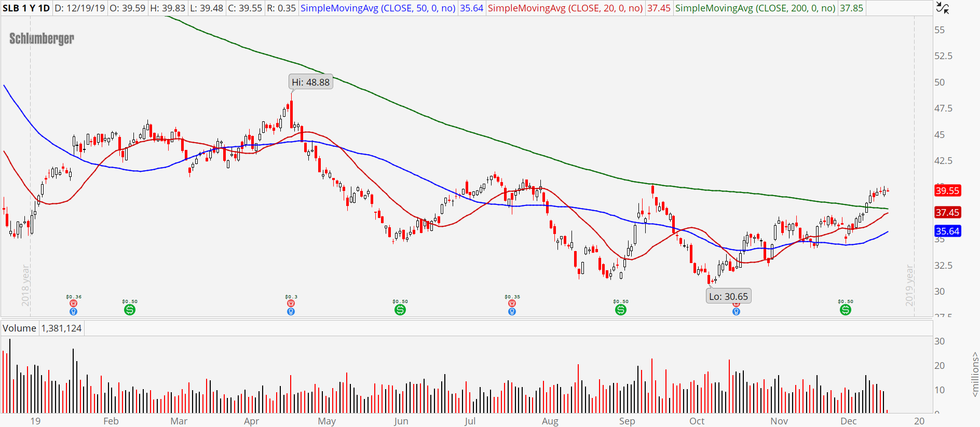Click the open price O: 39.59
Viewport: 980px width, 427px height.
(128, 8)
